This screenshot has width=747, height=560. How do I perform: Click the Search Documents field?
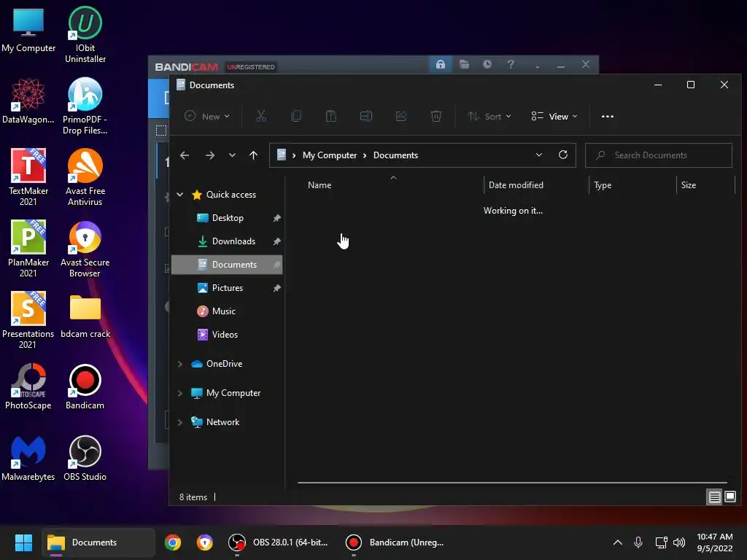[x=659, y=155]
